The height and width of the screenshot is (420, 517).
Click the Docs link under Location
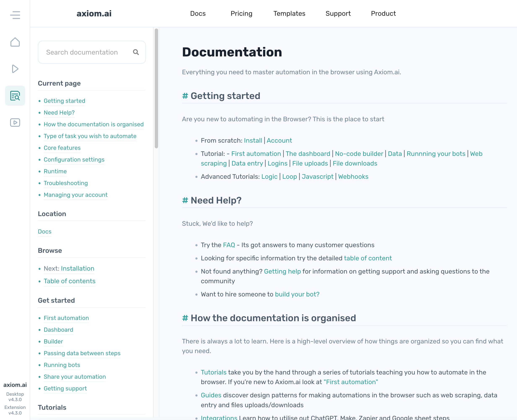coord(44,232)
